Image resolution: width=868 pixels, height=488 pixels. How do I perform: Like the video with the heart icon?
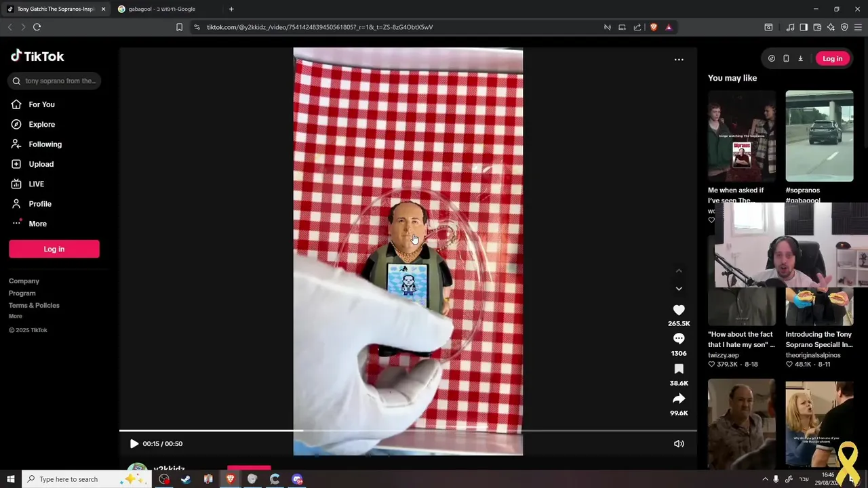(x=679, y=310)
